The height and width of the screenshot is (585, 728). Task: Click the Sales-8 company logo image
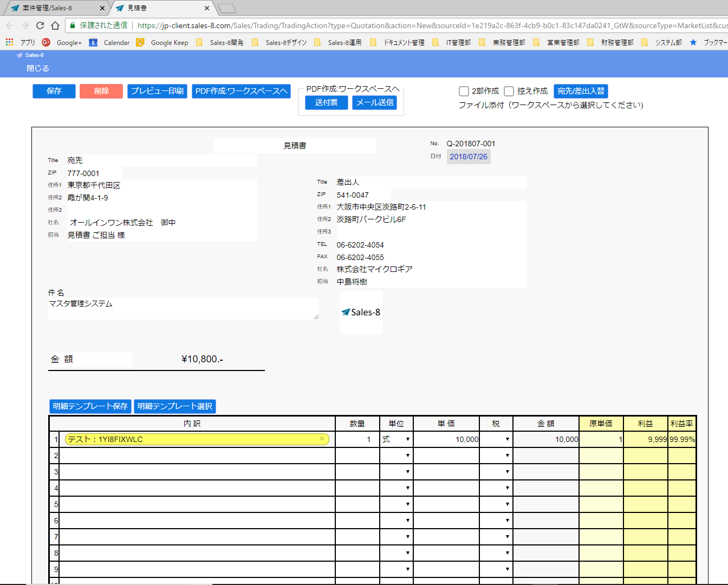click(x=361, y=313)
